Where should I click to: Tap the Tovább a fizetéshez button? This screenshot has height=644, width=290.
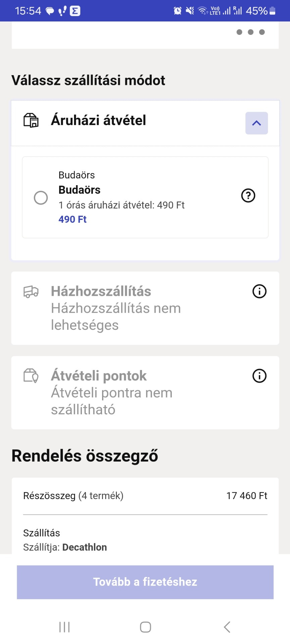click(x=145, y=582)
